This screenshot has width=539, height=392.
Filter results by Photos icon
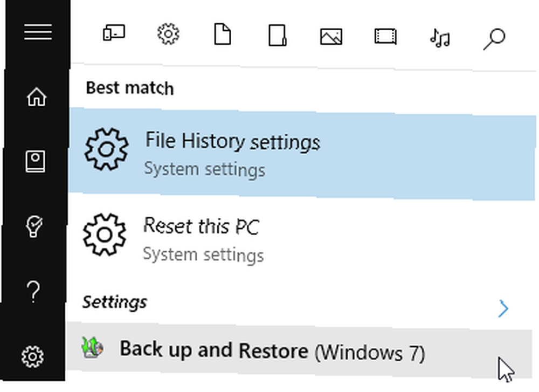[331, 37]
